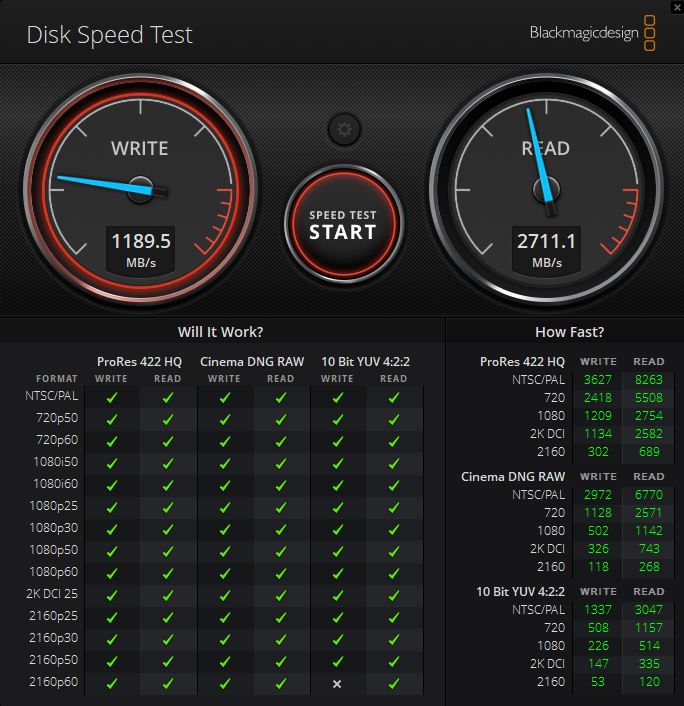Image resolution: width=684 pixels, height=706 pixels.
Task: Click ProRes 2K DCI read value 2582
Action: (x=648, y=434)
